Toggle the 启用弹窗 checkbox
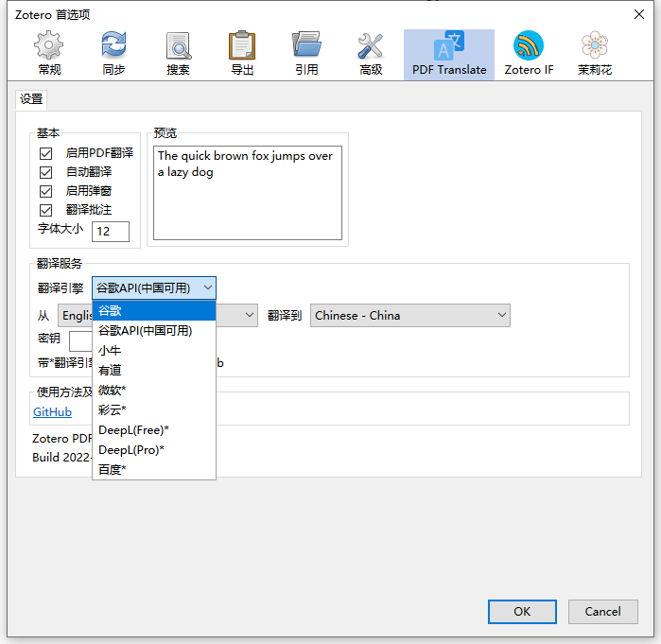Screen dimensions: 661x644 [x=46, y=191]
